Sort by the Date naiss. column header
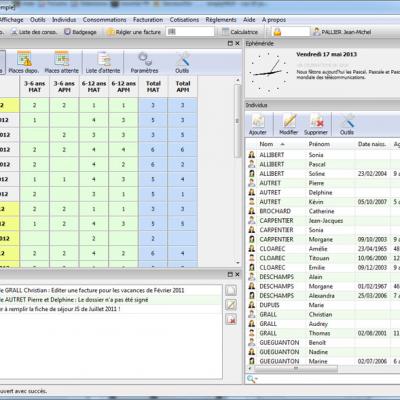This screenshot has width=400, height=400. coord(372,144)
